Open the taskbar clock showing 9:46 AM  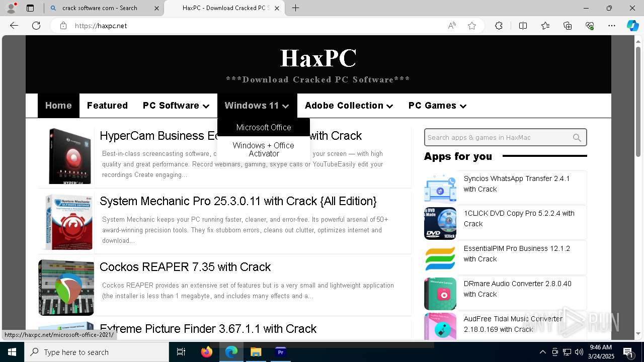600,352
